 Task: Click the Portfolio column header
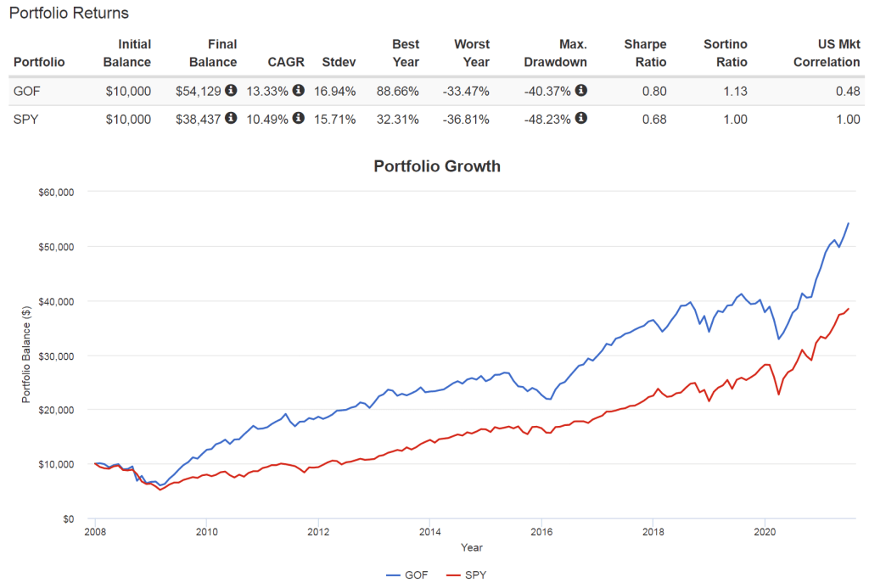[39, 62]
